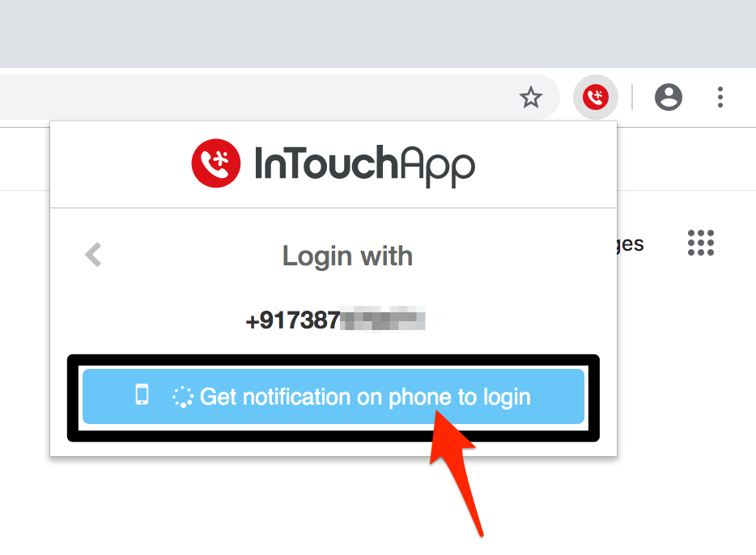Click Get notification on phone to login
This screenshot has width=756, height=555.
[333, 396]
